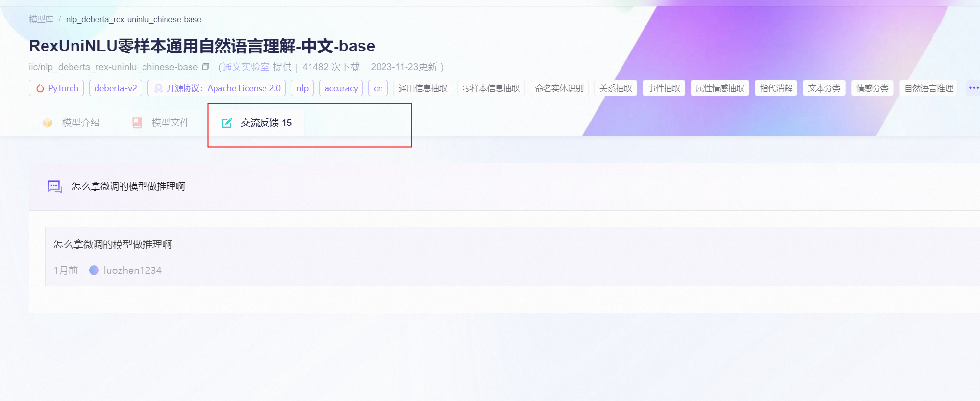Click the page title RexUniNLU零样本通用自然语言理解-中文-base

coord(202,46)
